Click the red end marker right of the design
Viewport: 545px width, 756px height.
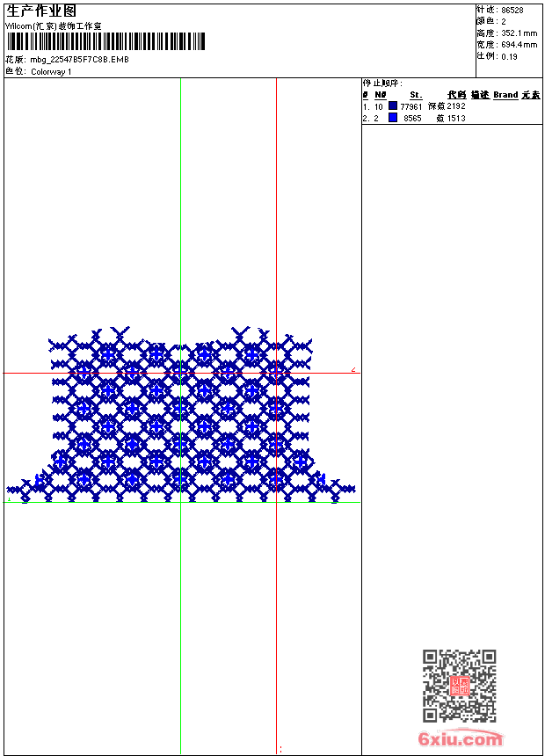[353, 370]
